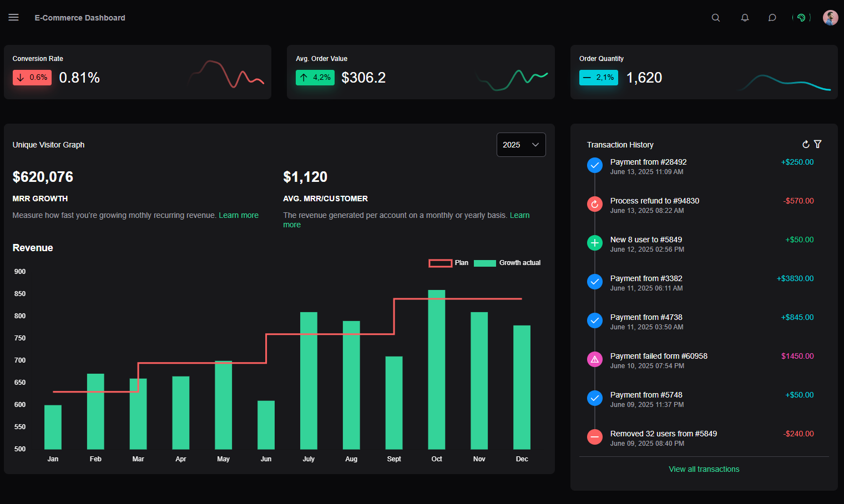Click the theme palette icon in header
The height and width of the screenshot is (504, 844).
[x=801, y=17]
